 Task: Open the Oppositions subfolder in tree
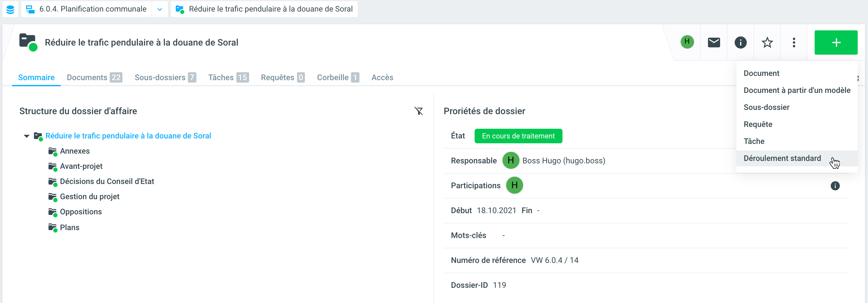(x=81, y=212)
